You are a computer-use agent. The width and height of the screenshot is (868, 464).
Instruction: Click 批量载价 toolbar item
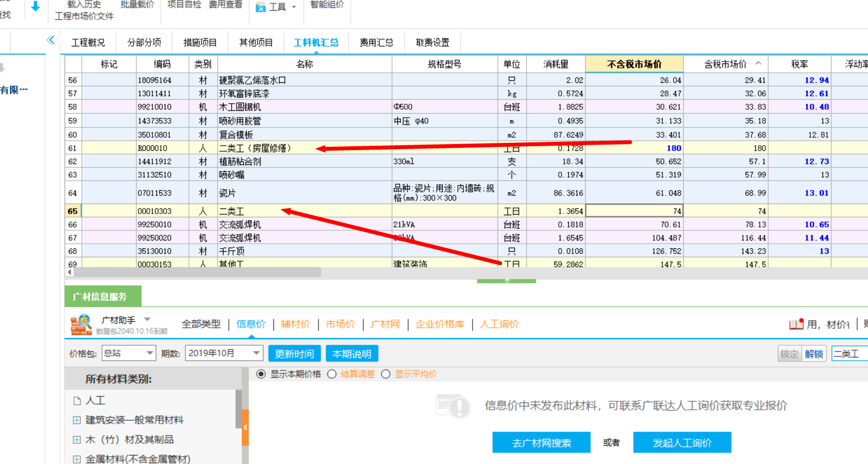pos(137,4)
